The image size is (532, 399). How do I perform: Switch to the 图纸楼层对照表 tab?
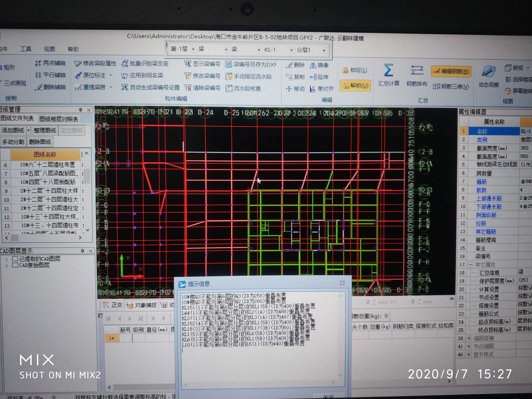pyautogui.click(x=59, y=119)
